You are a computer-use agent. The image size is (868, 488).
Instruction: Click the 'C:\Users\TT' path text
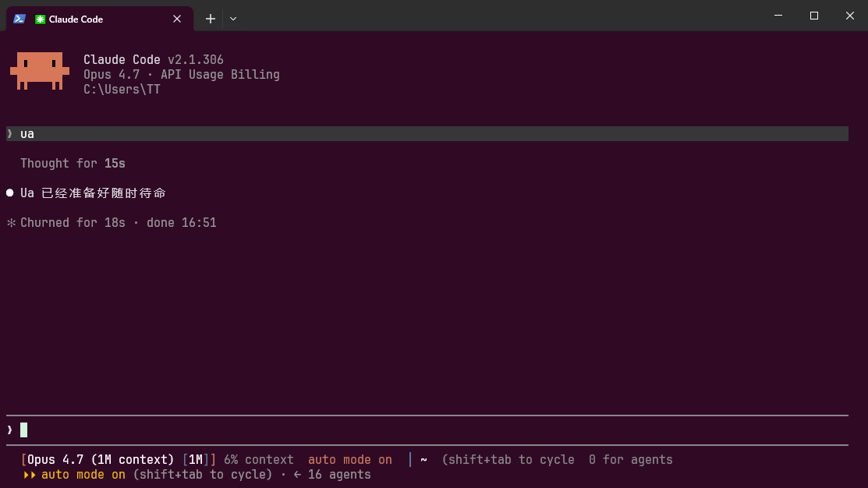122,90
